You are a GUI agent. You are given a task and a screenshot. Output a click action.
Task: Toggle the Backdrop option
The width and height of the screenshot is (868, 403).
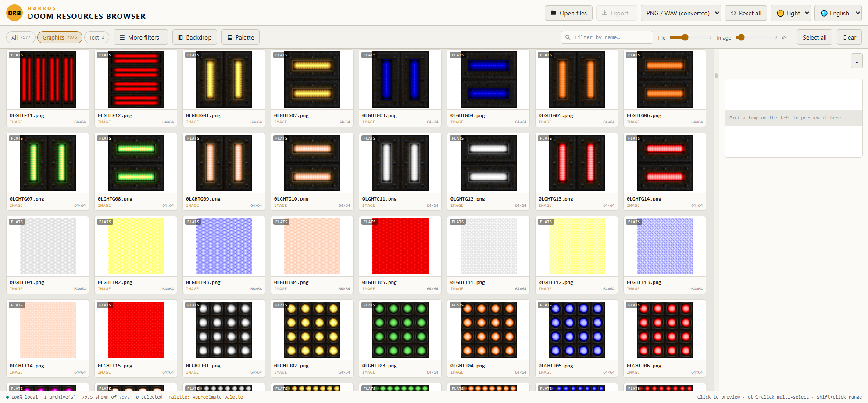[x=195, y=37]
